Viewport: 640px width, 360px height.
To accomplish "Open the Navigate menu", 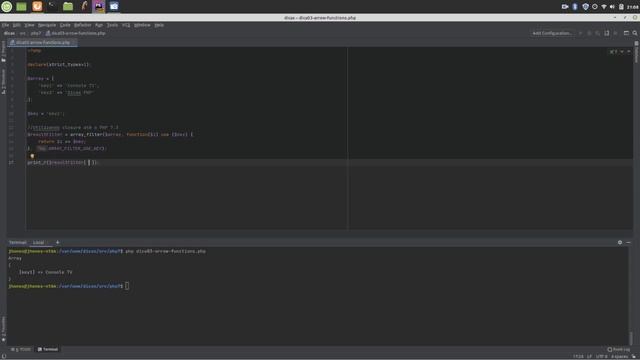I will (47, 25).
